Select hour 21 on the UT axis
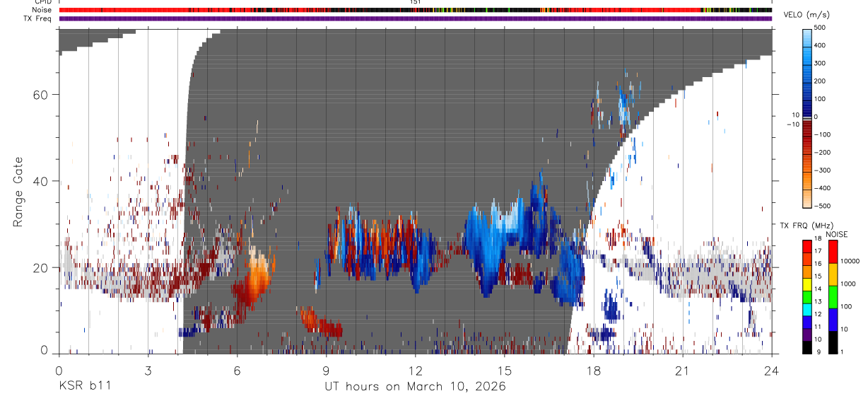 tap(682, 370)
